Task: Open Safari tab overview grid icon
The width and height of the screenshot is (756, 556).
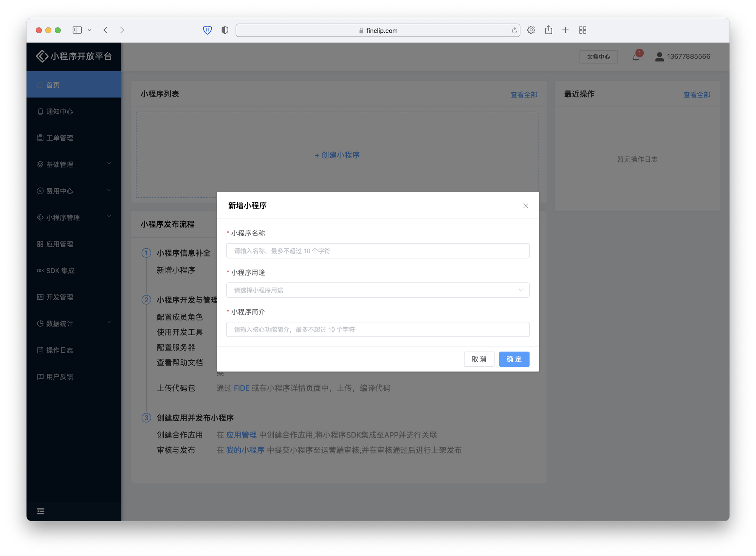Action: click(x=582, y=30)
